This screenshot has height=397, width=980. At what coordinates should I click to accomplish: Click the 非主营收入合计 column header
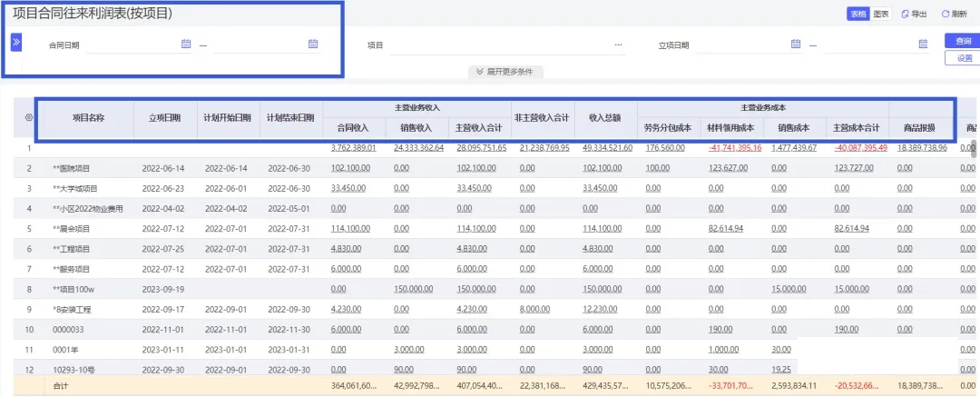coord(543,117)
